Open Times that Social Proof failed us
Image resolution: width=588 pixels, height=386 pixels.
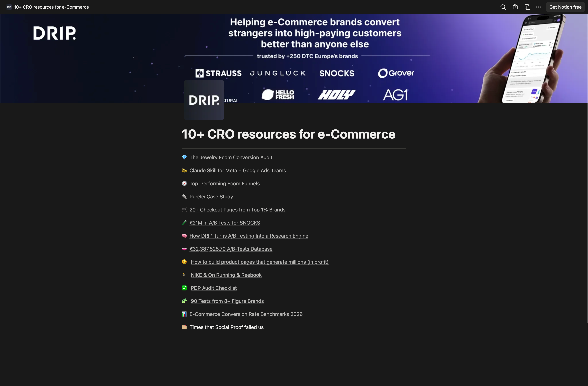click(x=226, y=327)
